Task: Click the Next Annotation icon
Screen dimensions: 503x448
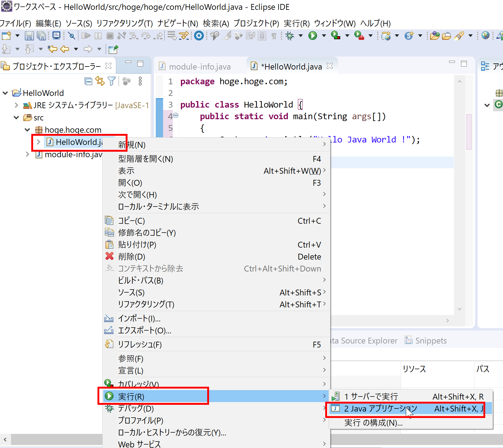Action: pyautogui.click(x=6, y=49)
